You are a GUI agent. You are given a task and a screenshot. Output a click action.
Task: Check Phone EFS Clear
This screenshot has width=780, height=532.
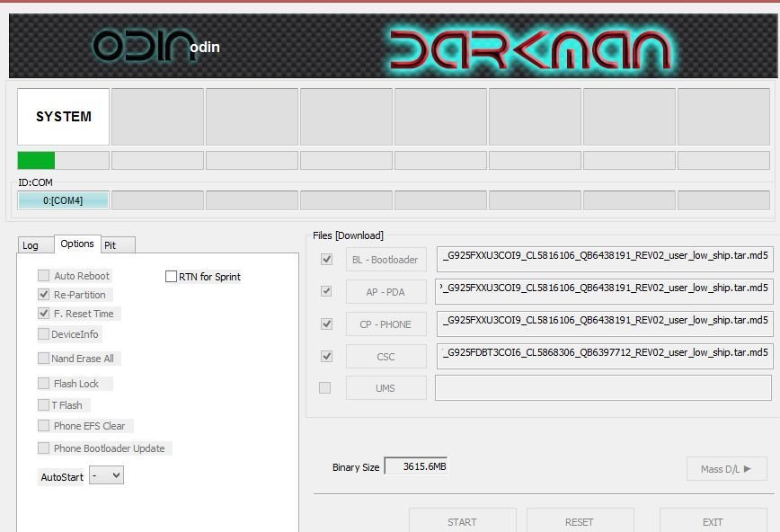pyautogui.click(x=44, y=426)
